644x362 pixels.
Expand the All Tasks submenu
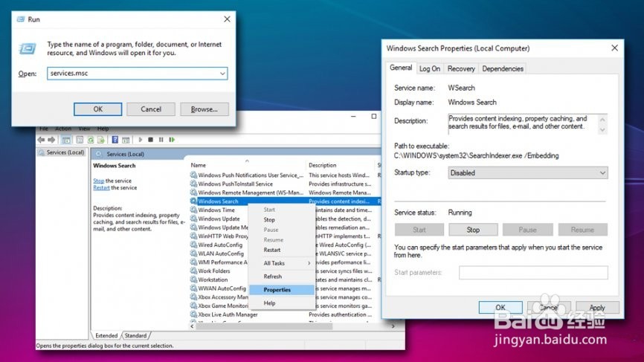[282, 263]
